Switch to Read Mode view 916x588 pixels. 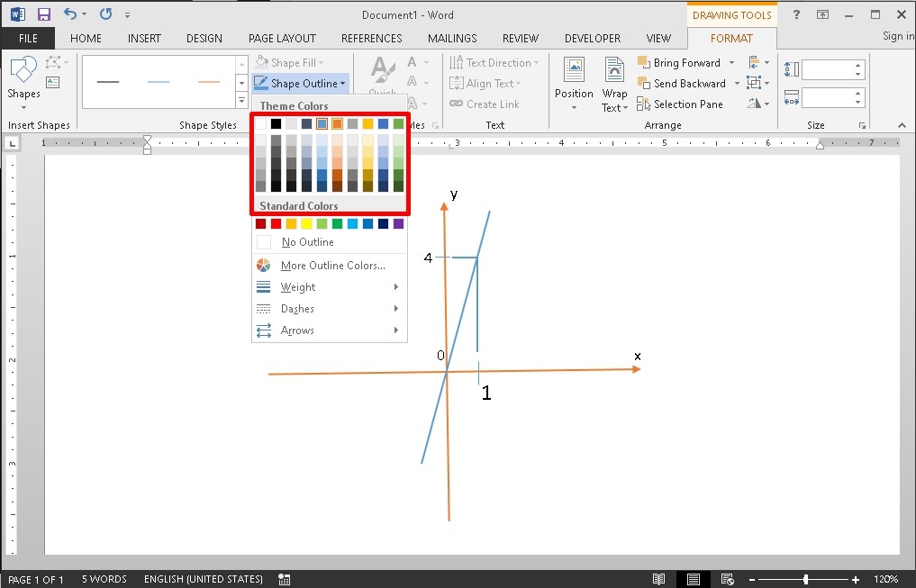[658, 579]
